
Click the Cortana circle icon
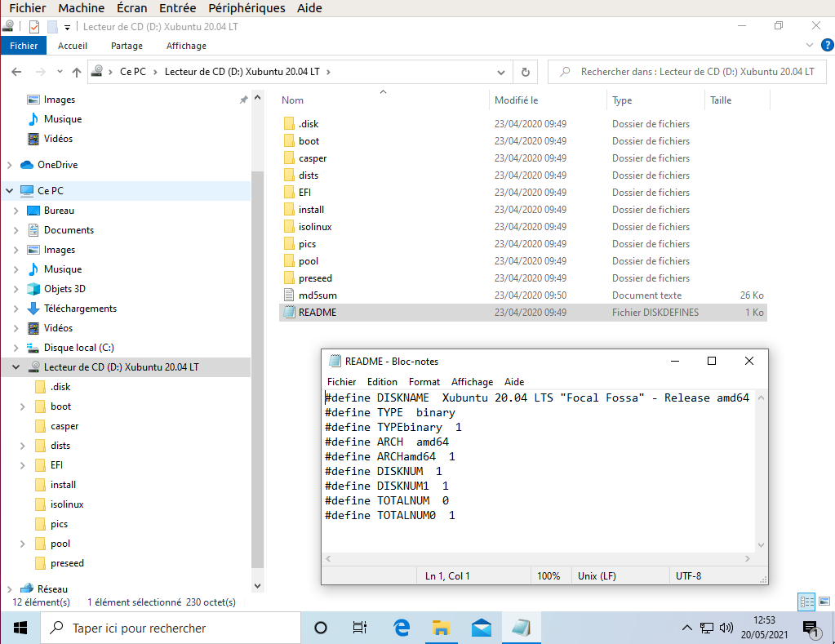(321, 628)
